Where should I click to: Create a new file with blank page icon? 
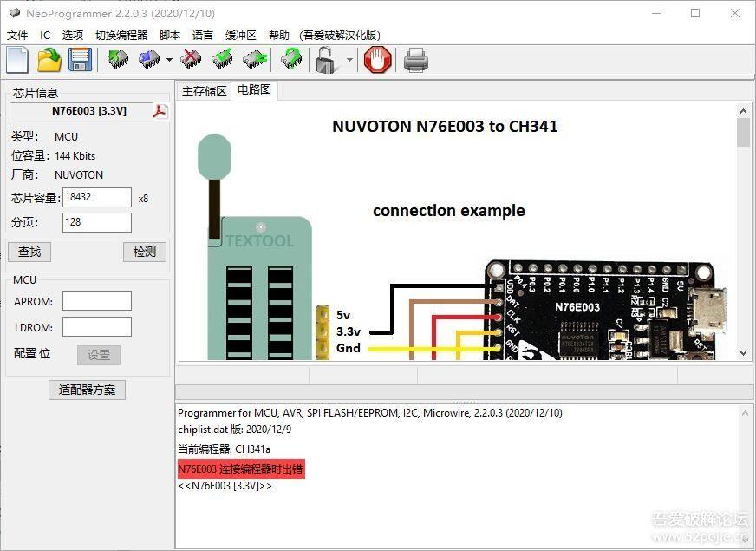(18, 61)
